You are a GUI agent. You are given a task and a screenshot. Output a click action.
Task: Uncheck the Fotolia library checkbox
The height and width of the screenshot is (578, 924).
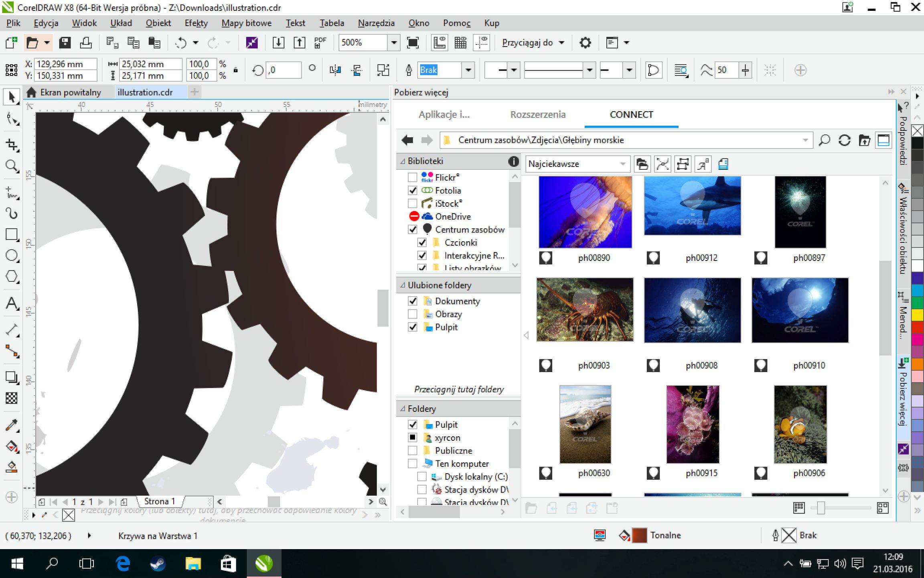(x=412, y=190)
